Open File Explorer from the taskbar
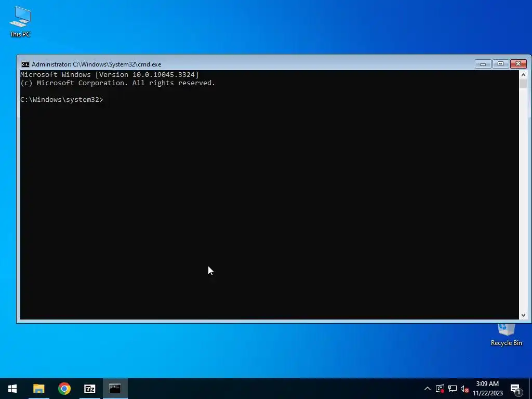 pos(38,389)
